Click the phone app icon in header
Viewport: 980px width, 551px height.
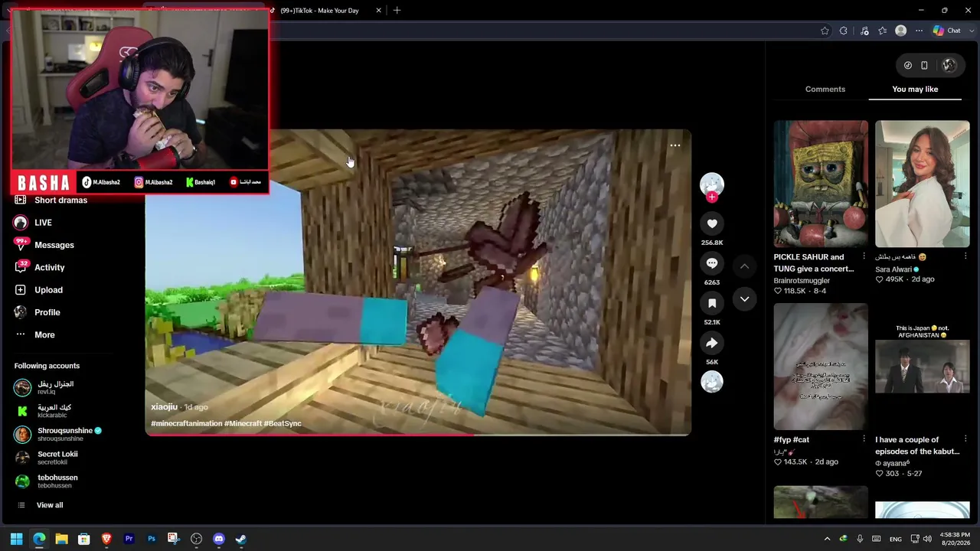924,65
